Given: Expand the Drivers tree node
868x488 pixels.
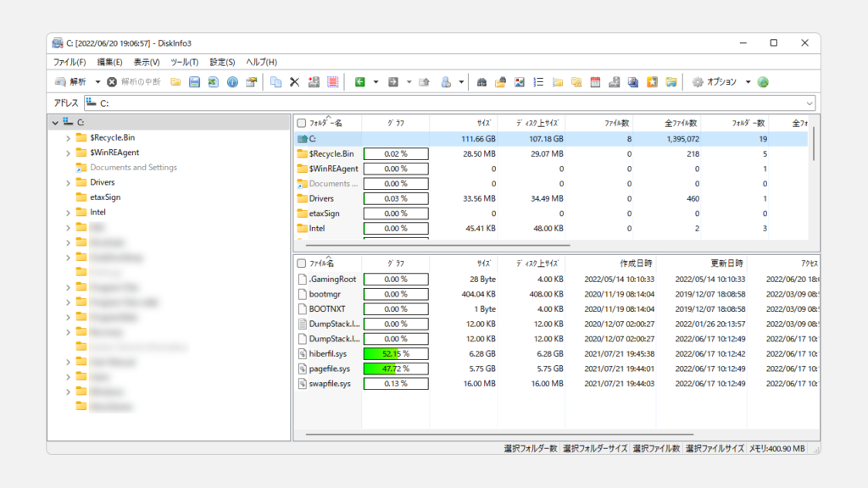Looking at the screenshot, I should coord(68,183).
